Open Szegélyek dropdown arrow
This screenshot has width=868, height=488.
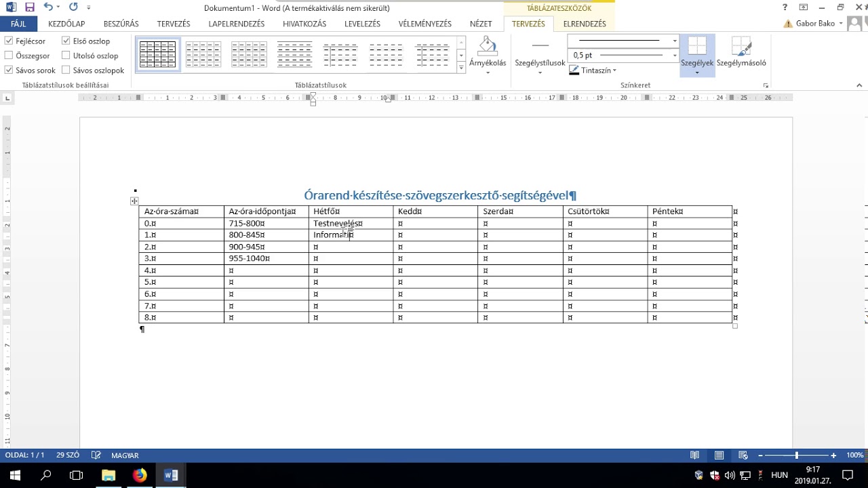click(x=697, y=72)
